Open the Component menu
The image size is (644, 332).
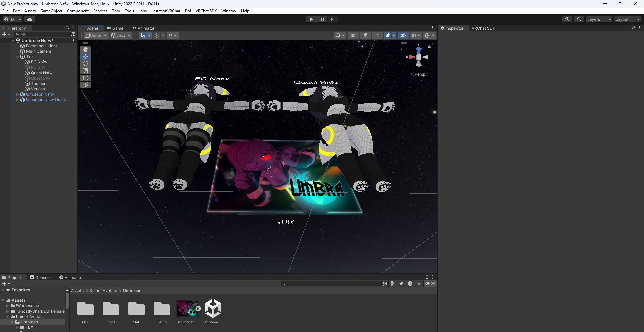pos(78,11)
